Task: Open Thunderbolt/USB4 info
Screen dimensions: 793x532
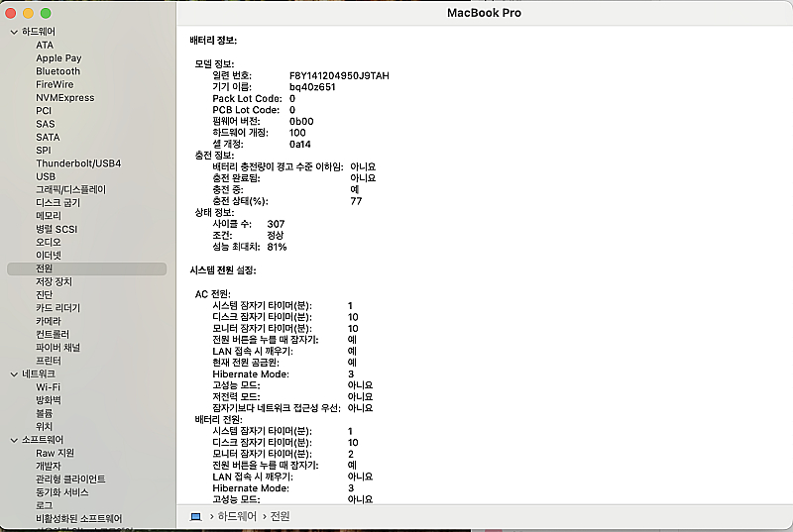Action: tap(78, 163)
